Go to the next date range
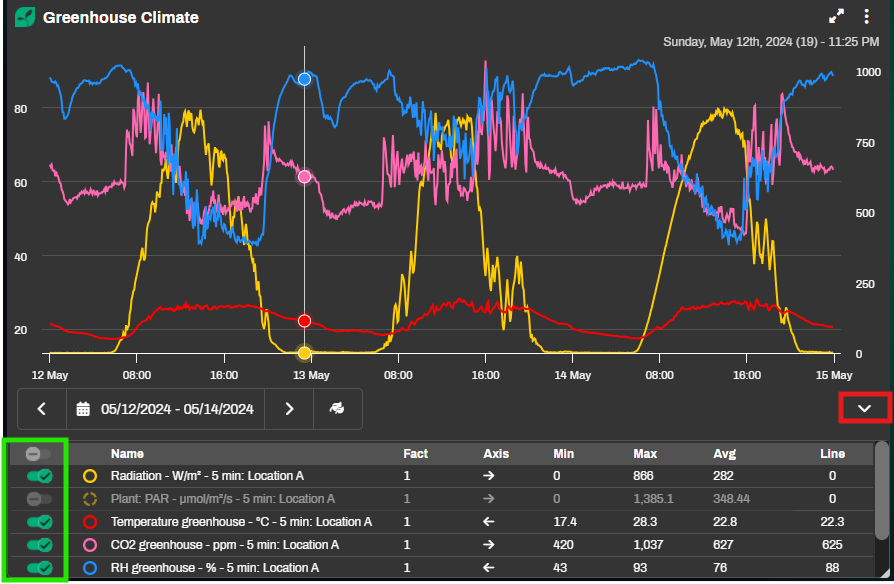This screenshot has width=894, height=584. point(289,408)
